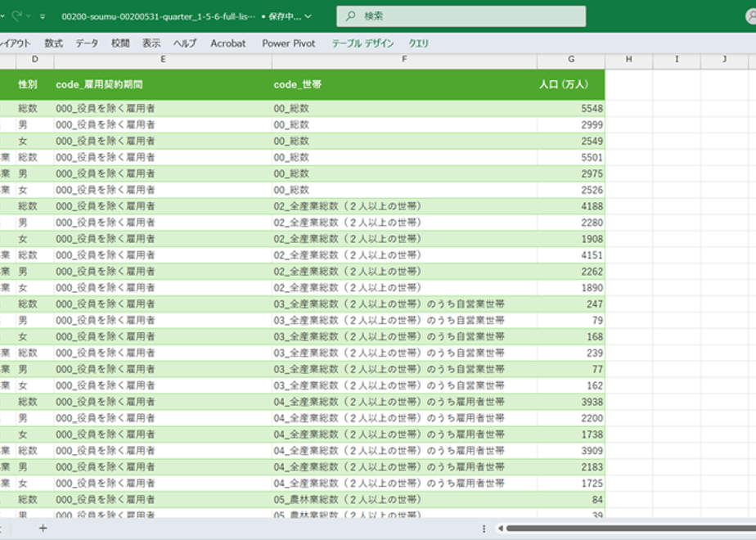Screen dimensions: 756x540
Task: Select the cell containing 5548
Action: click(571, 109)
